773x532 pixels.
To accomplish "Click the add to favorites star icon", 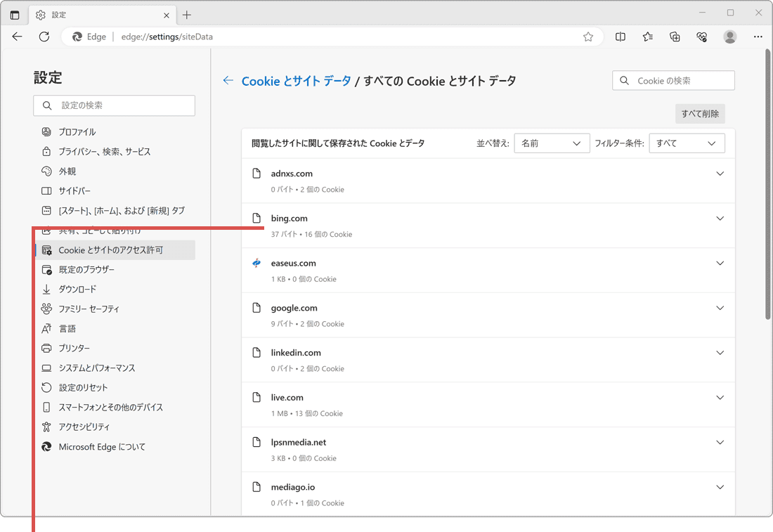I will pos(587,37).
